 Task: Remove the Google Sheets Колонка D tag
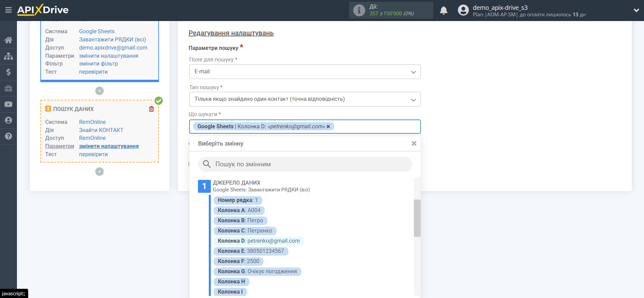click(x=328, y=126)
